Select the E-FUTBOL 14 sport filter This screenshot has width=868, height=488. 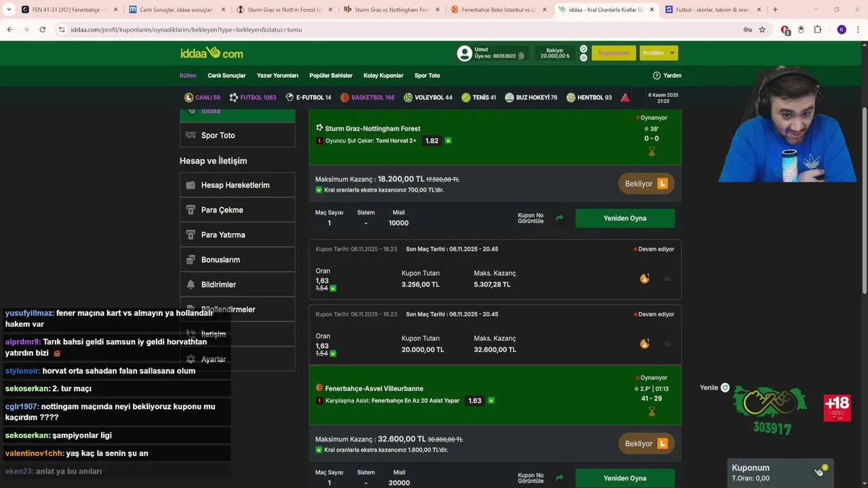[308, 98]
